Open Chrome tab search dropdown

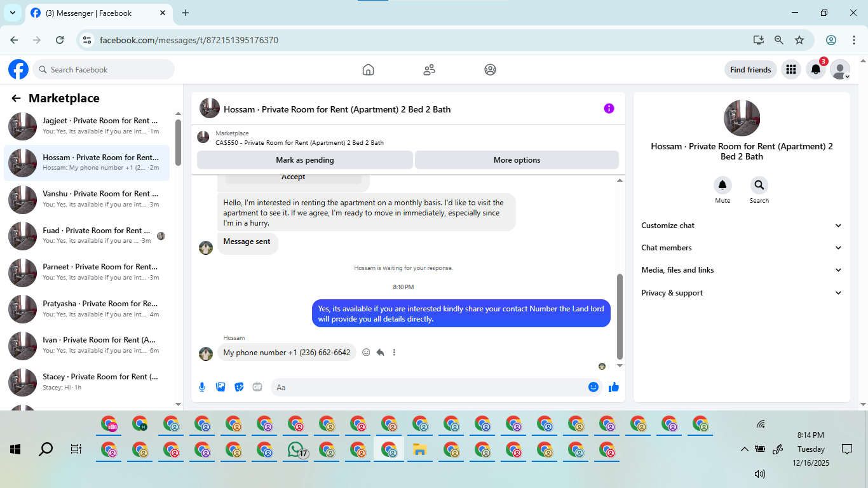13,13
